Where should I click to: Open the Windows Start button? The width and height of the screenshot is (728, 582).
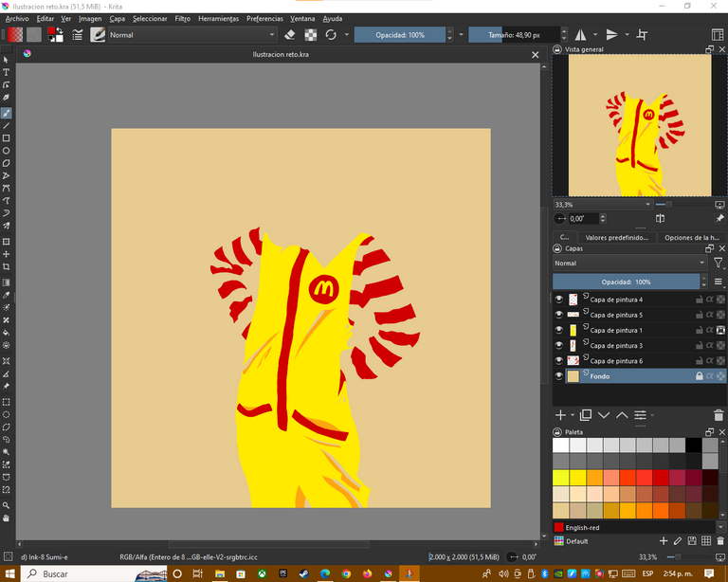[9, 573]
